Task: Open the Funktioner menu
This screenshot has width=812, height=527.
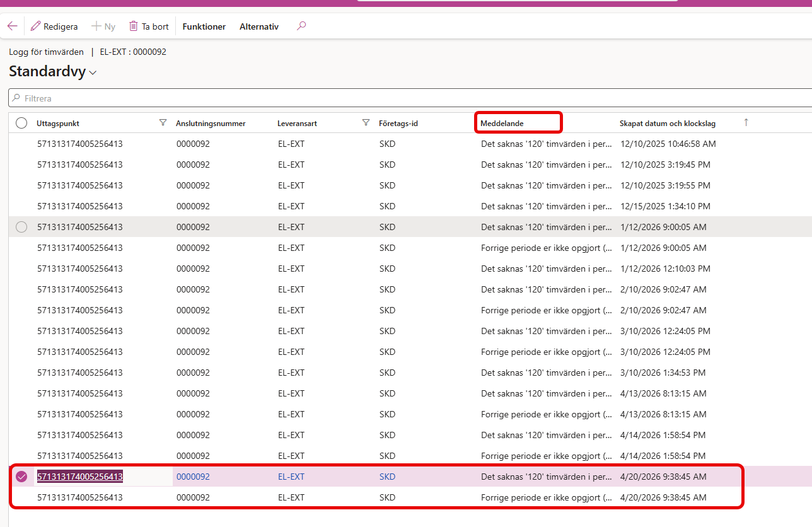Action: click(204, 26)
